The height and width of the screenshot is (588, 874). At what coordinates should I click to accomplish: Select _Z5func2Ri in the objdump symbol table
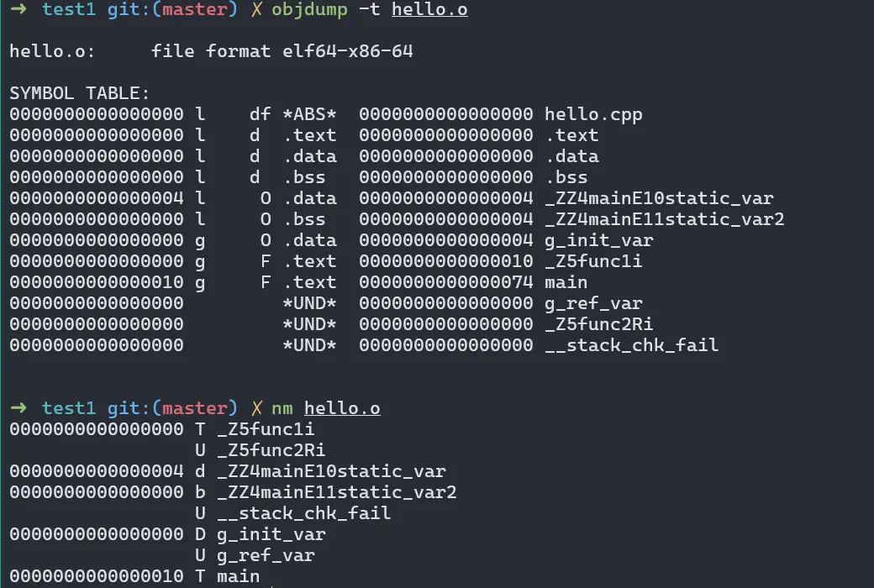point(598,324)
